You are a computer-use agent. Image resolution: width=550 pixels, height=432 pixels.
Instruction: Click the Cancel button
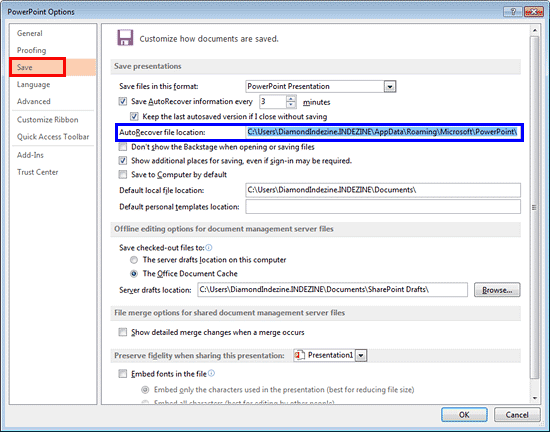point(517,415)
